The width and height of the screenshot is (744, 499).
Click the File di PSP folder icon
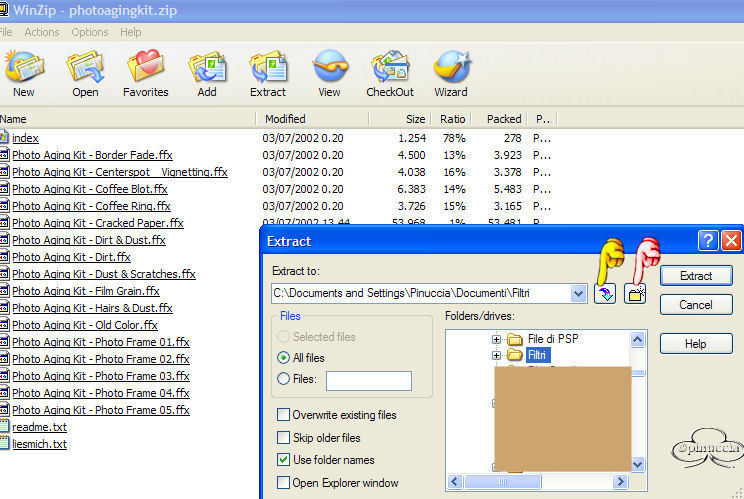[x=514, y=339]
